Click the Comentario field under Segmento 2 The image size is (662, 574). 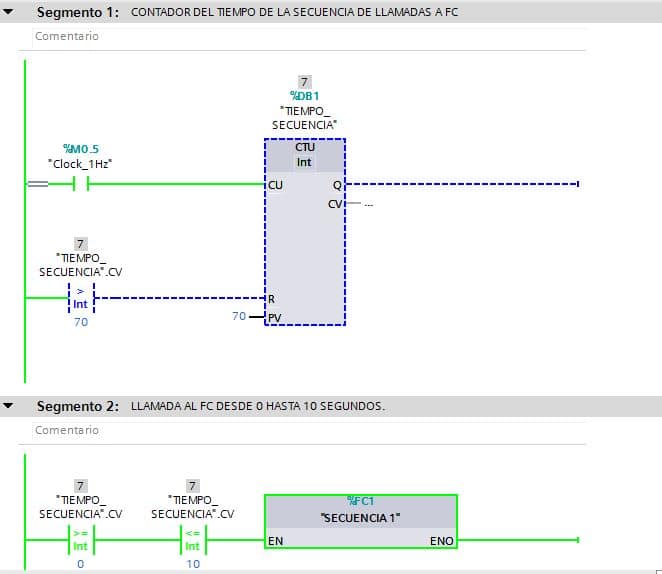(67, 430)
